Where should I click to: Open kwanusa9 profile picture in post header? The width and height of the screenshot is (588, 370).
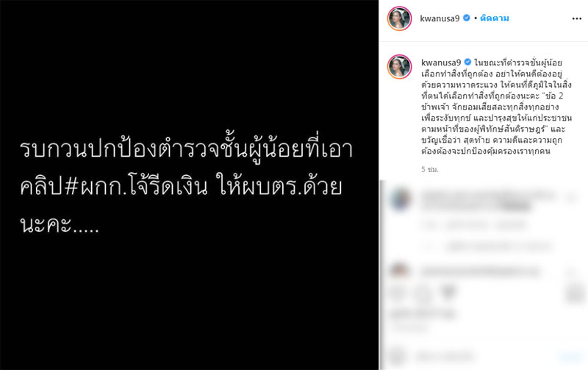pyautogui.click(x=399, y=18)
